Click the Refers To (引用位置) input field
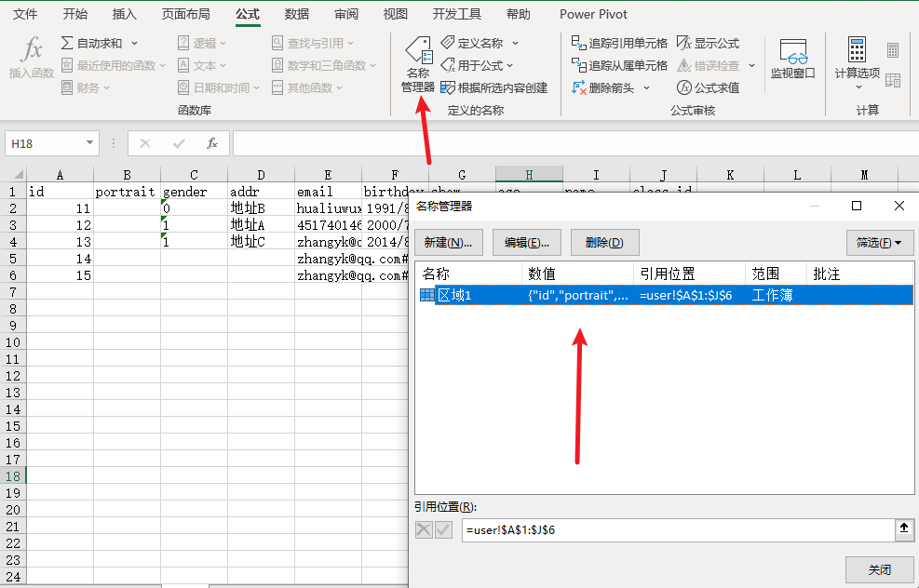The width and height of the screenshot is (919, 588). 678,530
